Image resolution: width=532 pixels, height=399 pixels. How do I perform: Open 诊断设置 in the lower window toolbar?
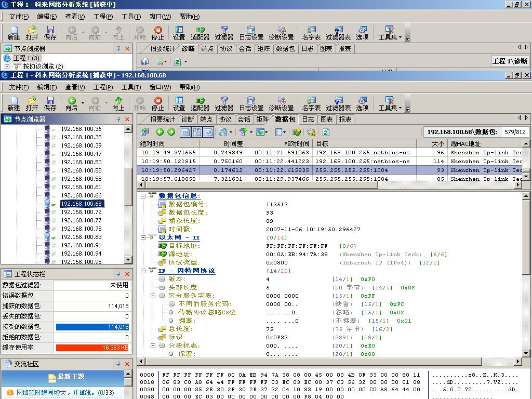point(281,103)
